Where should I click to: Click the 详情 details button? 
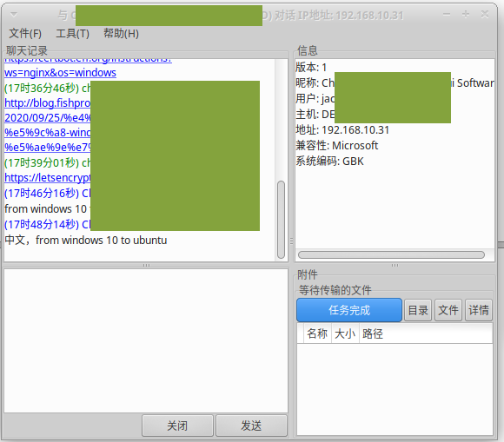click(x=479, y=310)
